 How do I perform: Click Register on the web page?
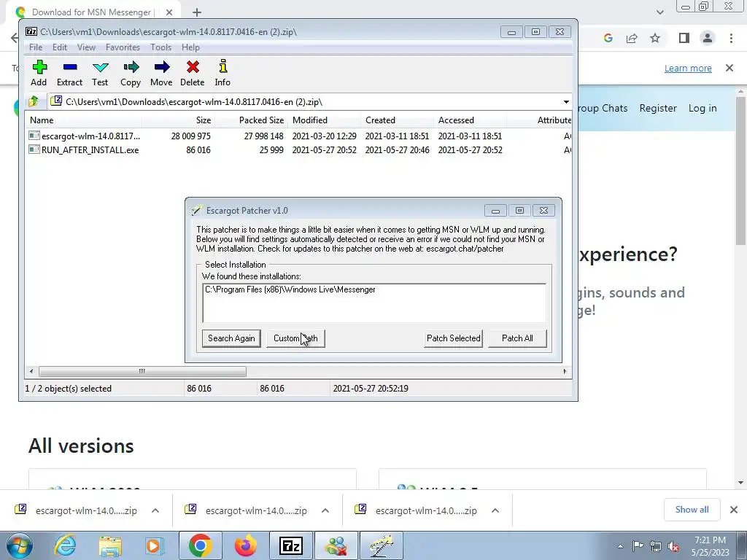click(x=658, y=108)
